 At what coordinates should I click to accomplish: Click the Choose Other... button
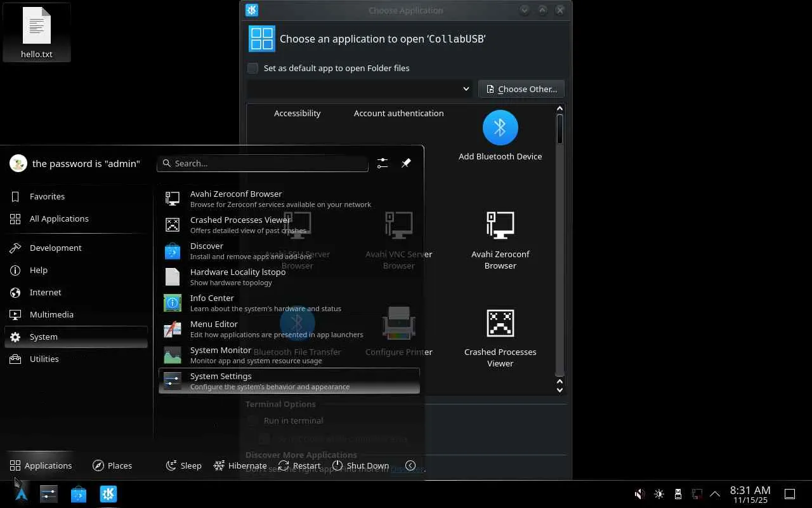(521, 89)
